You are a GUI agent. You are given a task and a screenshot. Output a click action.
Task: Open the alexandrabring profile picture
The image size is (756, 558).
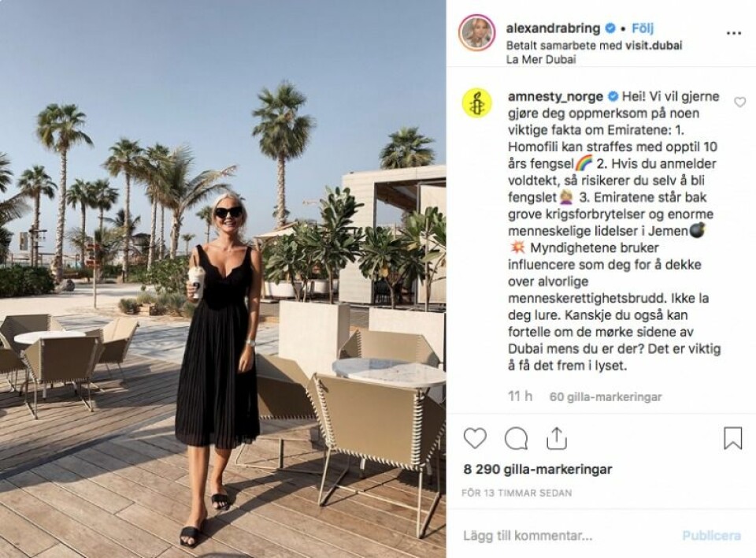click(x=476, y=33)
